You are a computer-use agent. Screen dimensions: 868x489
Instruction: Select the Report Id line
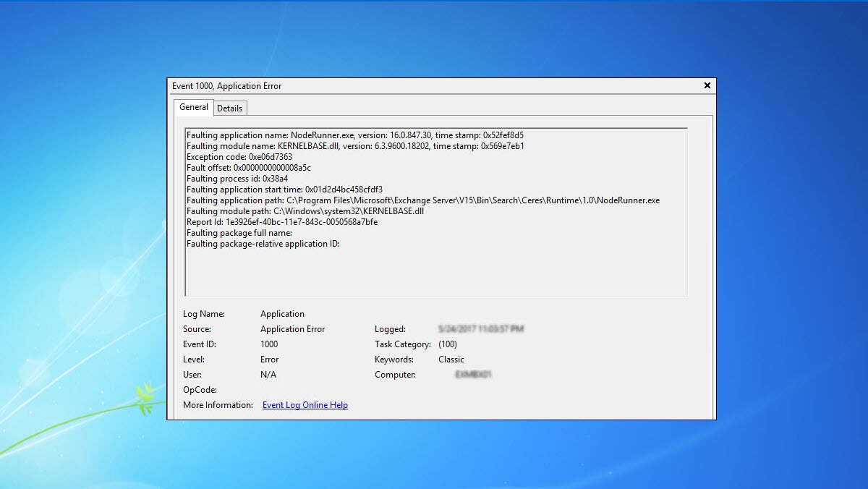pos(281,222)
